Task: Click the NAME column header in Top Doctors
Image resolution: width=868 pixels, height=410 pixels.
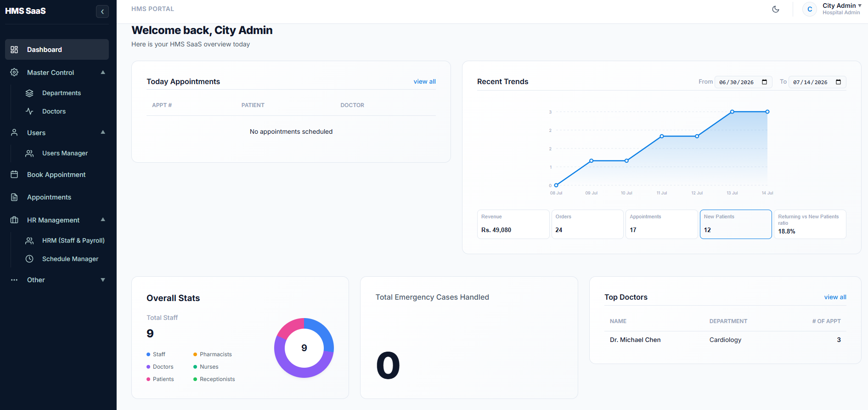Action: click(x=618, y=321)
